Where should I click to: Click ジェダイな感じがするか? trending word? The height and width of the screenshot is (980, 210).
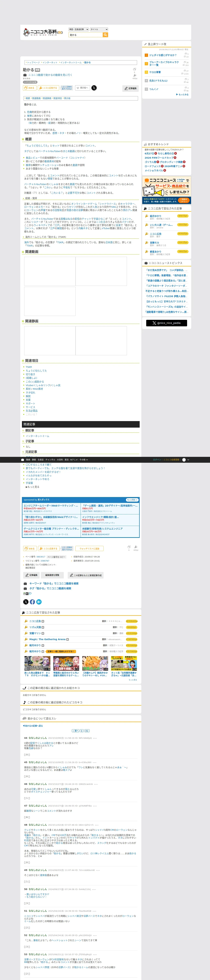pos(163,55)
